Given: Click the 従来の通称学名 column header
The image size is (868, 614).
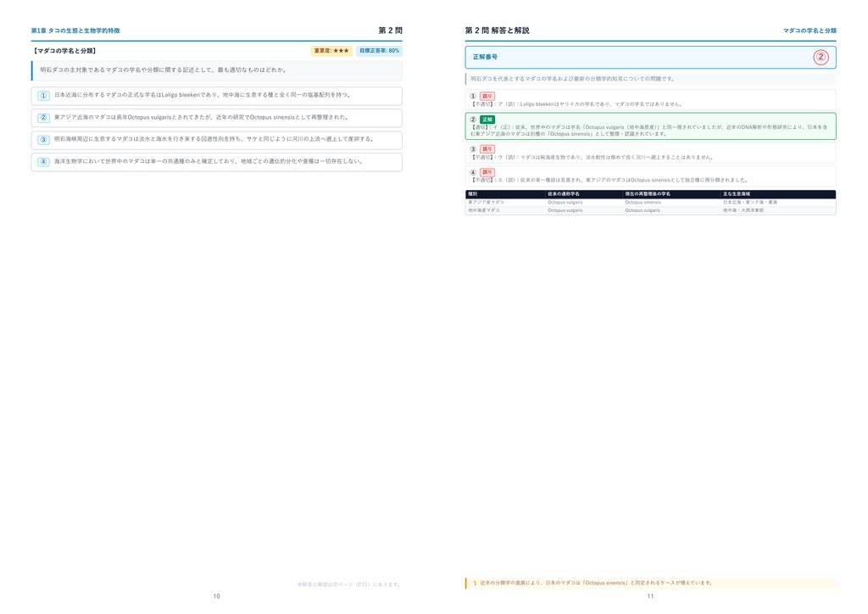Looking at the screenshot, I should pyautogui.click(x=564, y=194).
